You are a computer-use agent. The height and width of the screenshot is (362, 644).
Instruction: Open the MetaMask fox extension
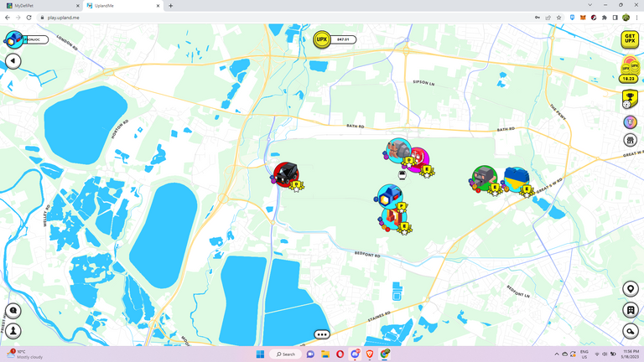tap(583, 18)
